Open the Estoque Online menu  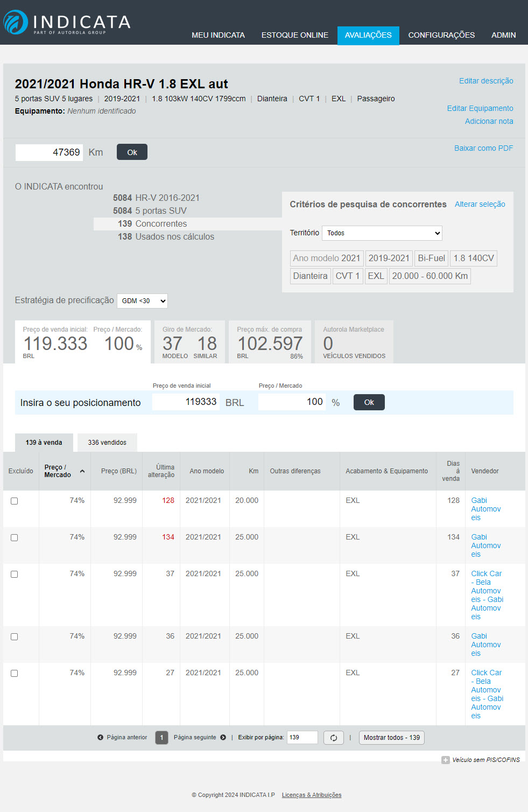coord(294,35)
